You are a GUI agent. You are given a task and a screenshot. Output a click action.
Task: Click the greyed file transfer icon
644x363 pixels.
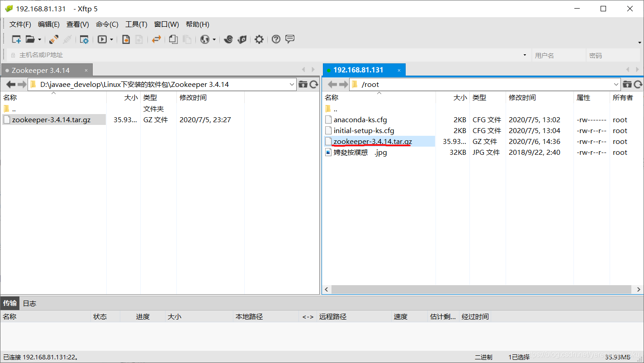pos(139,39)
